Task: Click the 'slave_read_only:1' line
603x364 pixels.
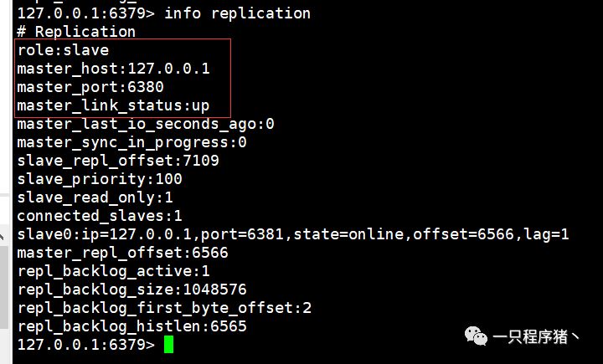Action: 95,197
